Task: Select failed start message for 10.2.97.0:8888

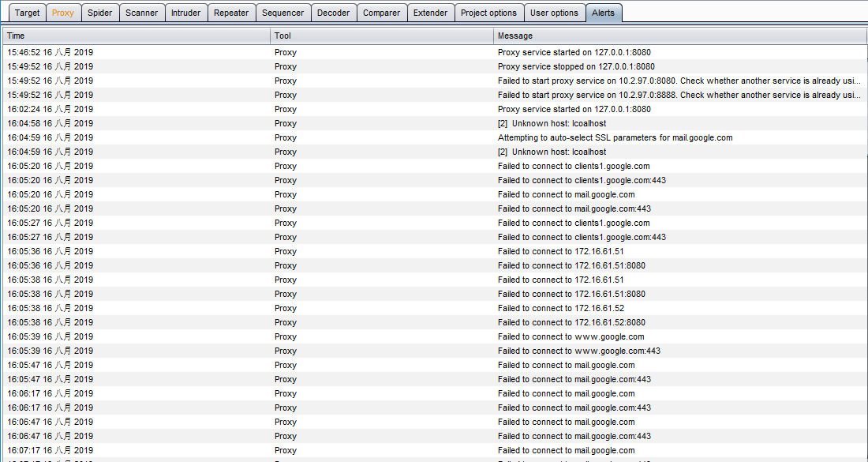Action: pos(679,96)
